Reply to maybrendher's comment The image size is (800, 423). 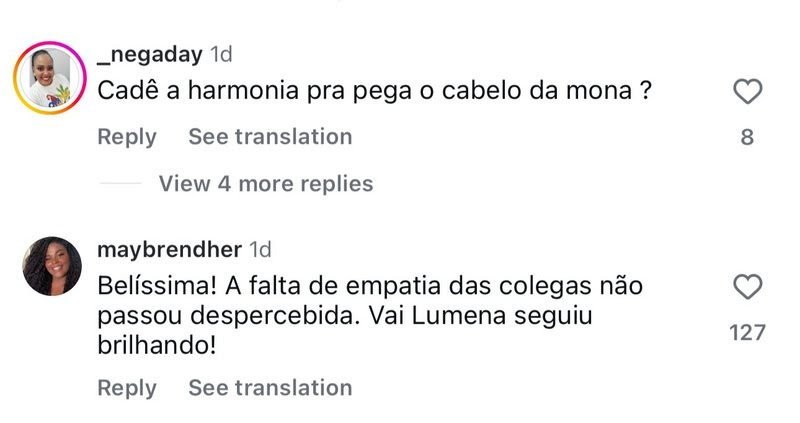point(127,388)
